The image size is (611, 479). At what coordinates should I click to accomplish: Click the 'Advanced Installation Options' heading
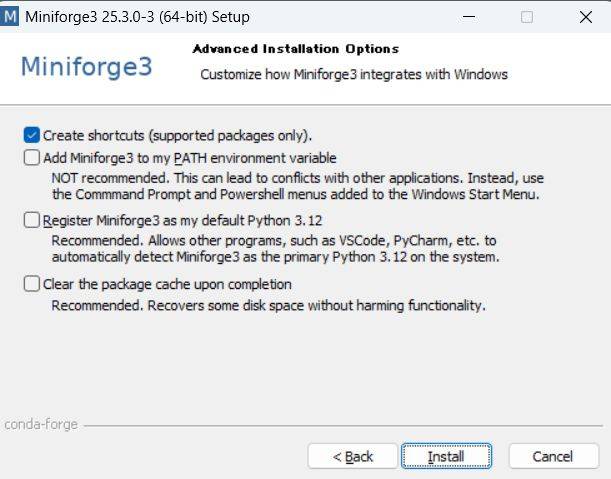[296, 49]
